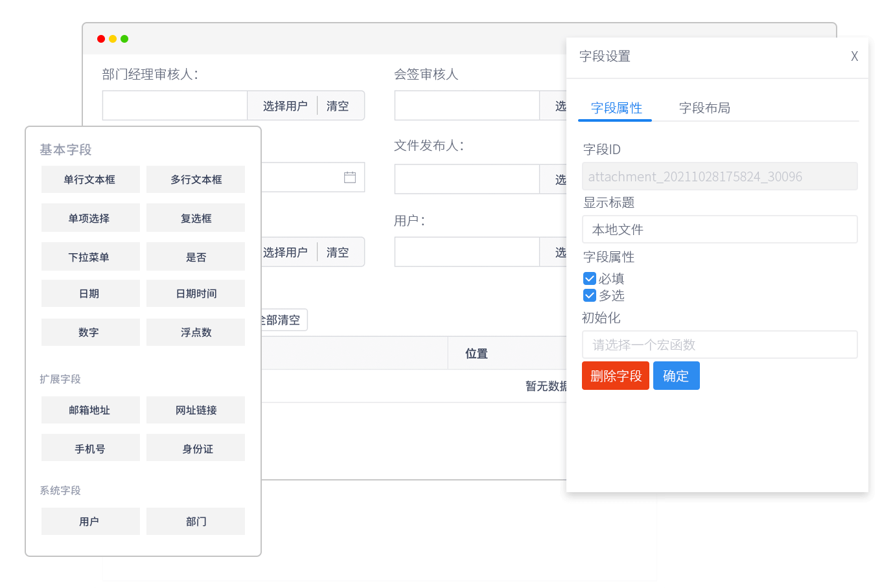Click the calendar icon in date field
The width and height of the screenshot is (893, 588).
click(350, 177)
